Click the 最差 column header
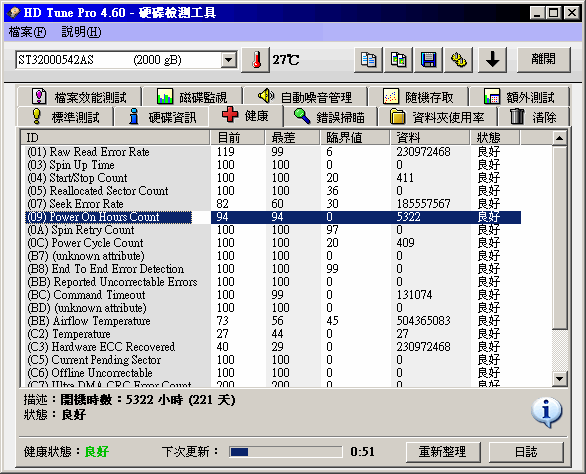The image size is (586, 474). click(293, 138)
